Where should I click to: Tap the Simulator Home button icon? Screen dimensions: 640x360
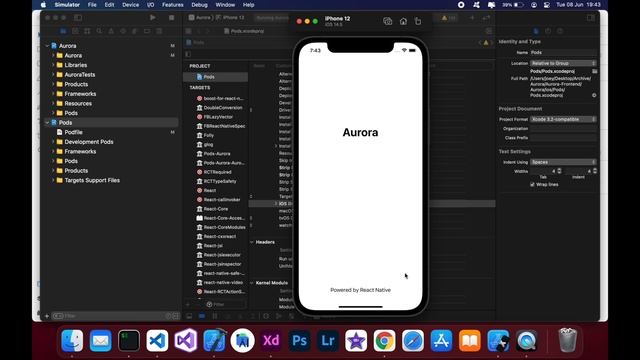pos(403,21)
